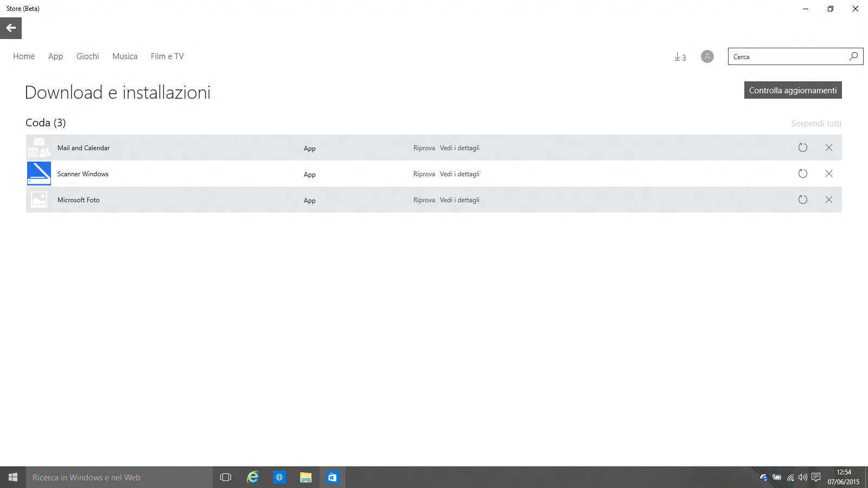Select the Mail and Calendar name
868x488 pixels.
coord(84,148)
